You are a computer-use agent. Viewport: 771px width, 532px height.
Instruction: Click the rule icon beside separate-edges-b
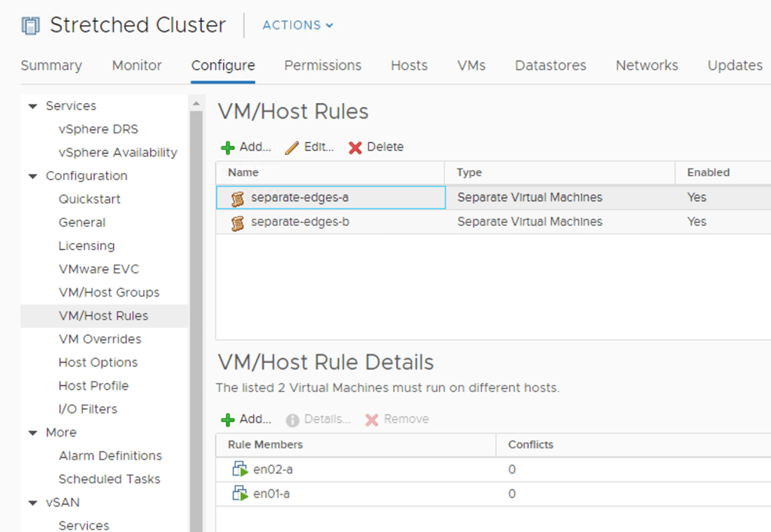pos(237,221)
